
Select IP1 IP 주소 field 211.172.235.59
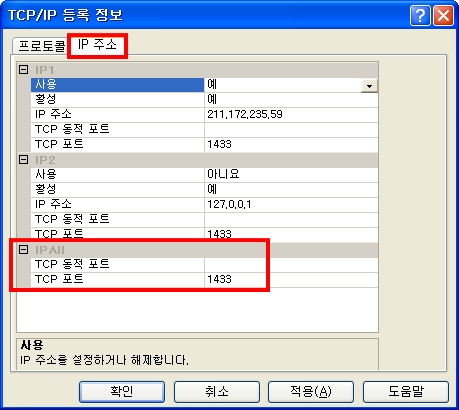tap(291, 115)
